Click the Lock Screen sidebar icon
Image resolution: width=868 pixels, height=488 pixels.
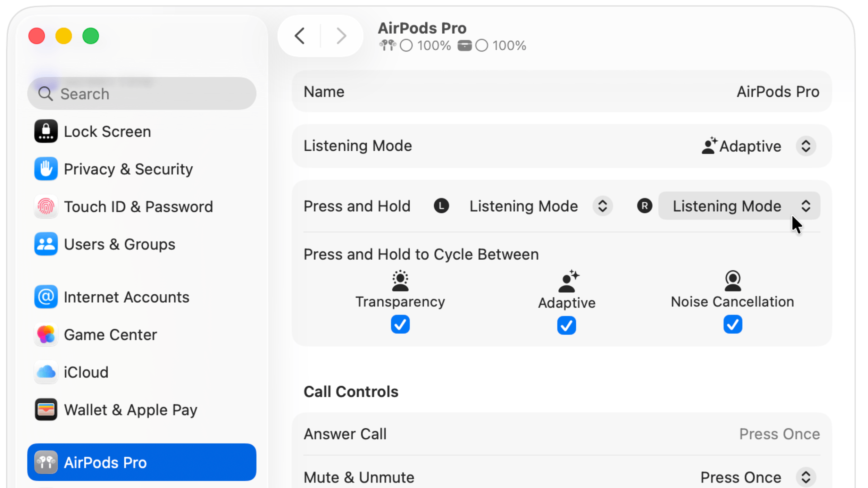coord(46,131)
